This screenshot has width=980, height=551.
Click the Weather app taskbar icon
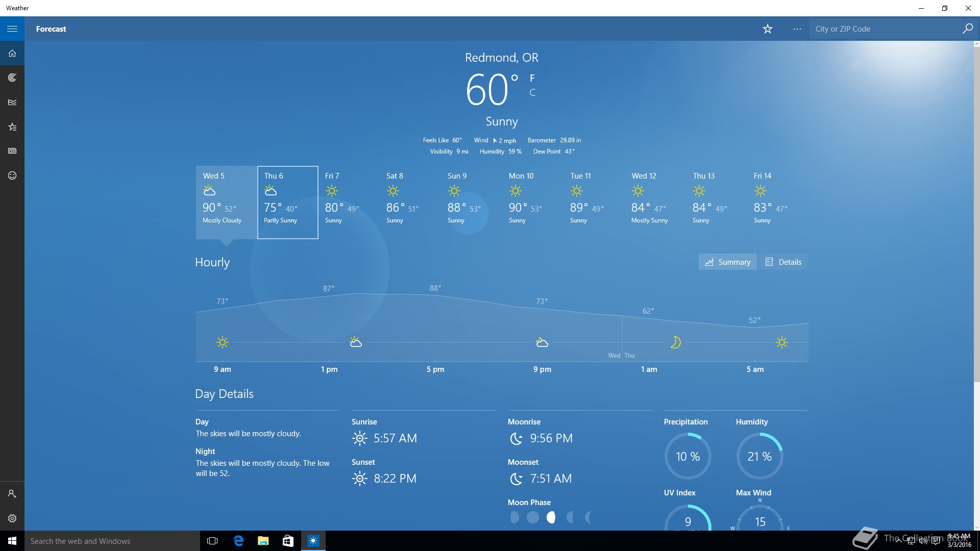point(313,541)
